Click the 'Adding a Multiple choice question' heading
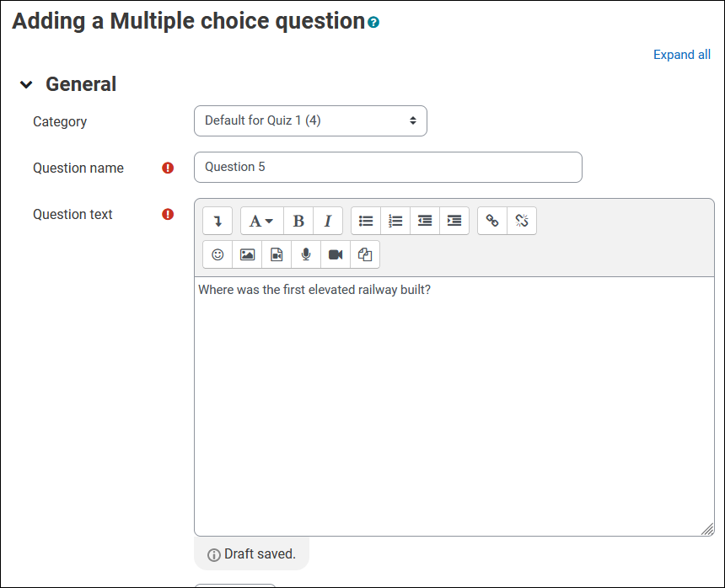 tap(189, 21)
